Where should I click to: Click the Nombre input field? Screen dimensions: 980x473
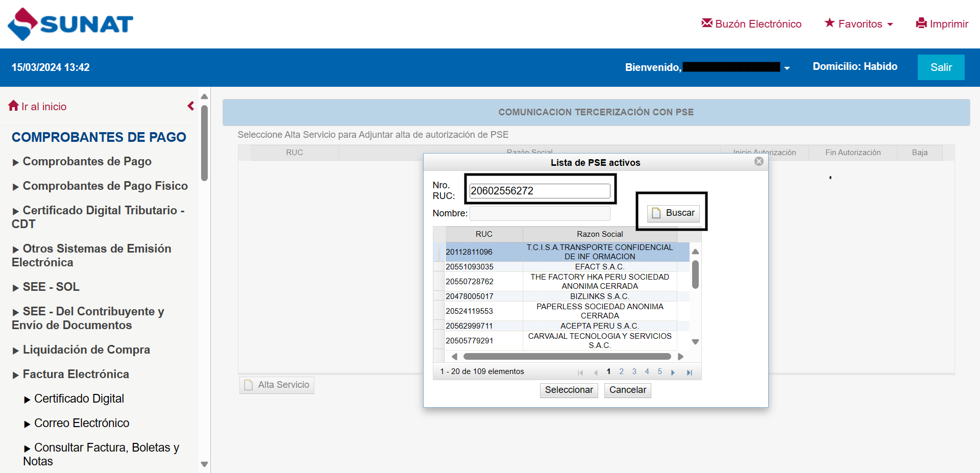[x=540, y=213]
